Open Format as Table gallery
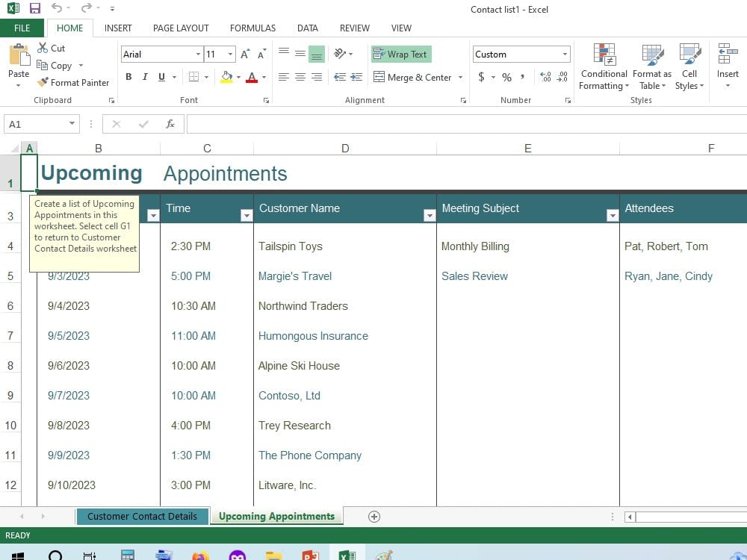Screen dimensions: 747x560 click(652, 66)
